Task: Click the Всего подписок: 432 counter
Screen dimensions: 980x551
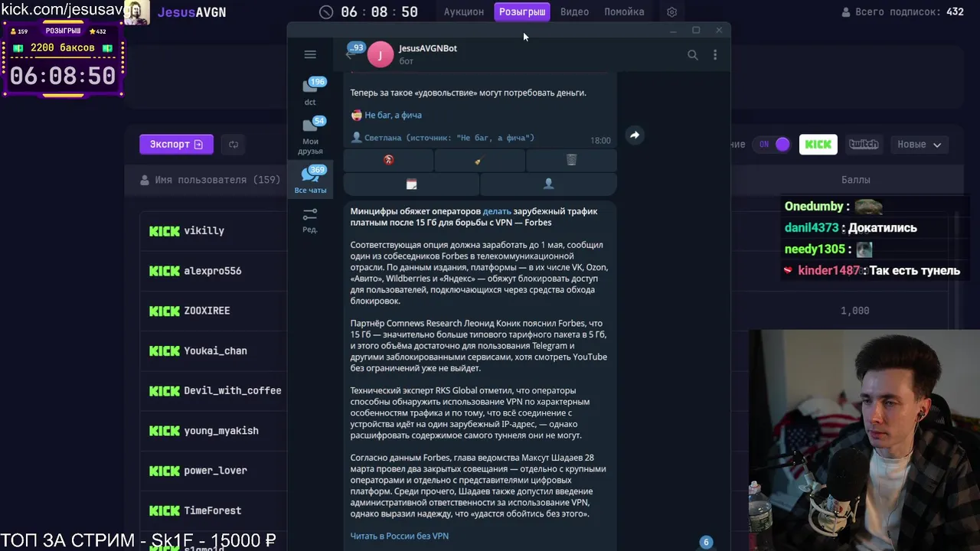Action: point(910,12)
